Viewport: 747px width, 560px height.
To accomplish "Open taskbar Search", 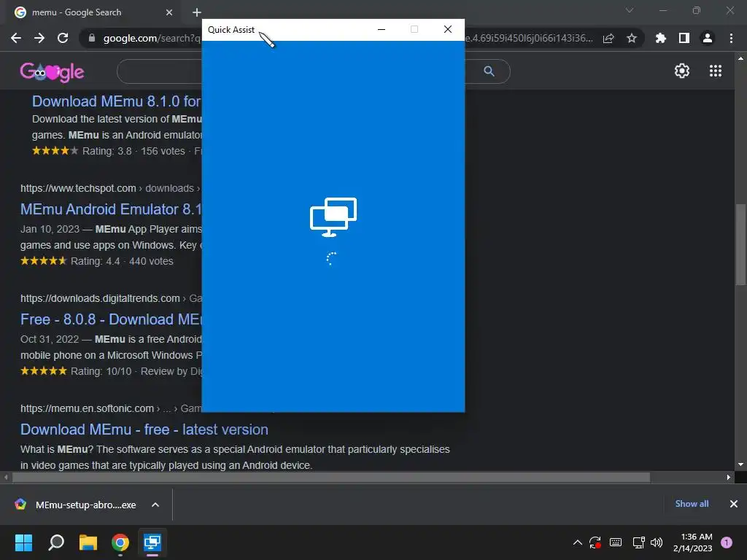I will coord(56,542).
